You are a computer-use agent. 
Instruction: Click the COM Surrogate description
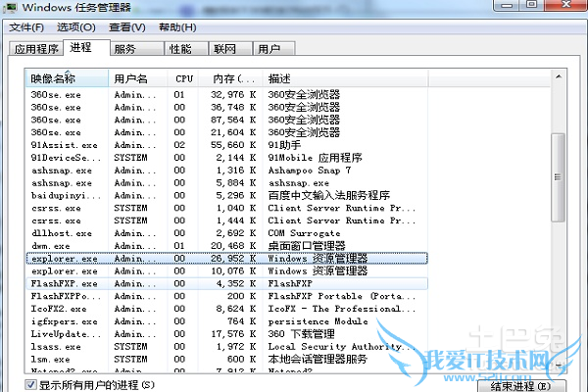point(304,233)
